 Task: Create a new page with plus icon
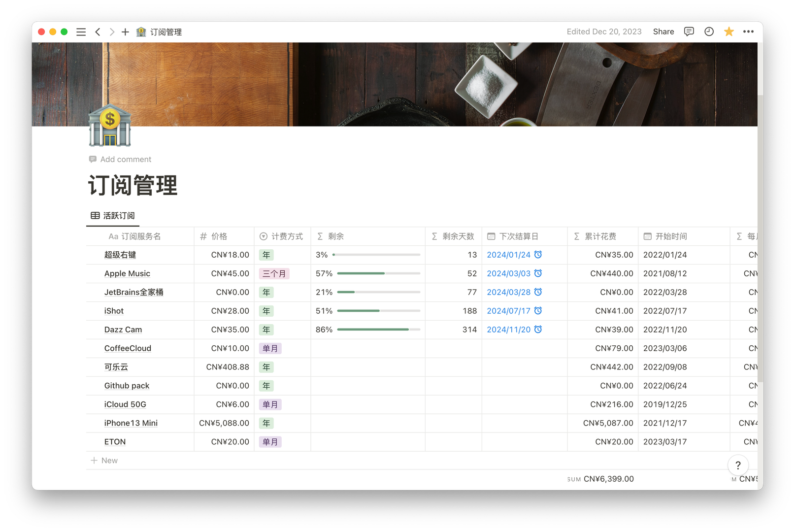pyautogui.click(x=125, y=32)
